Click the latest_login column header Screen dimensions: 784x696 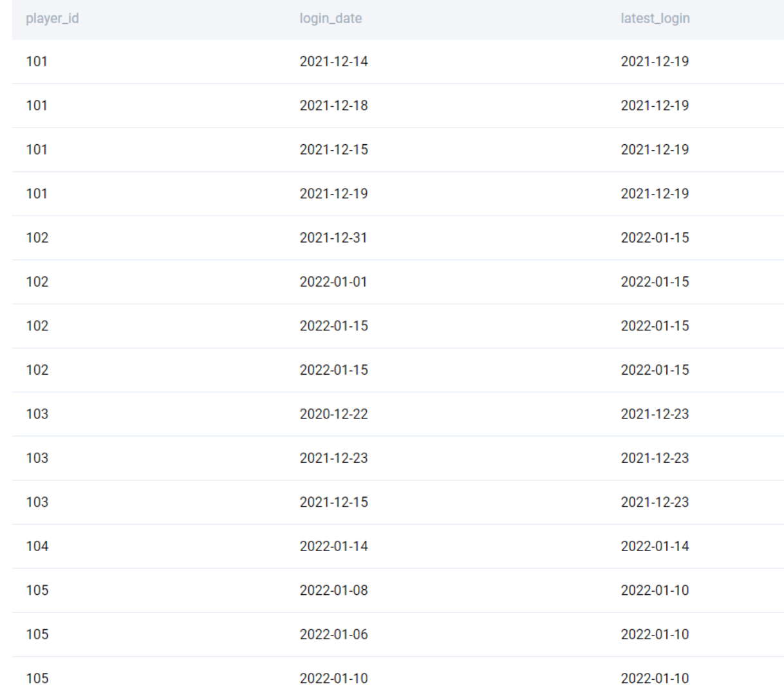[655, 19]
